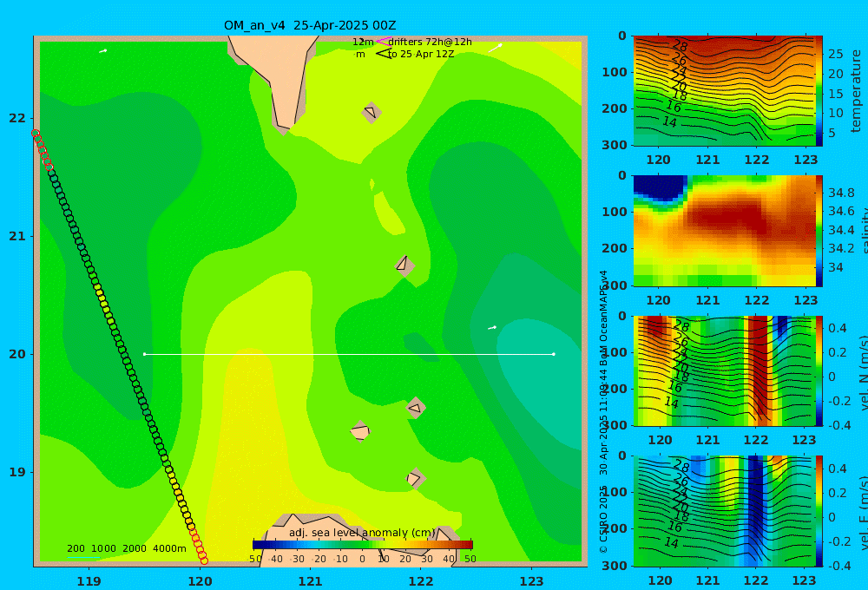Click the longitude label 121 on the map axis

[310, 581]
